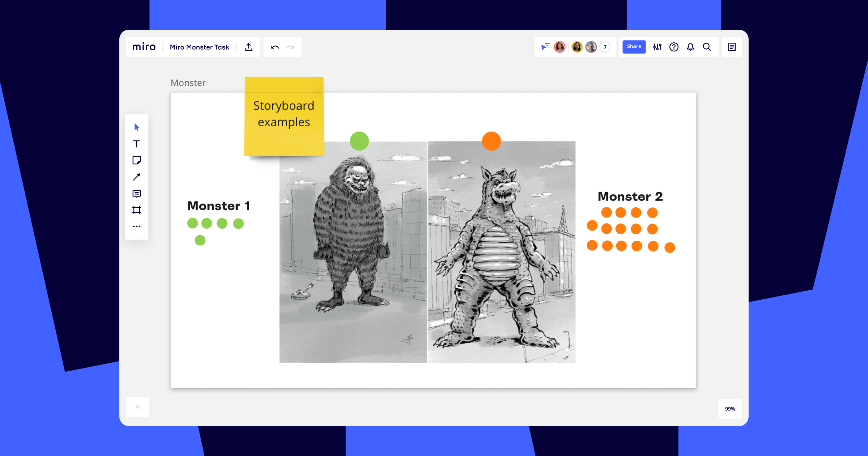Show collaborator cursors icon
Viewport: 868px width, 456px height.
pyautogui.click(x=545, y=47)
